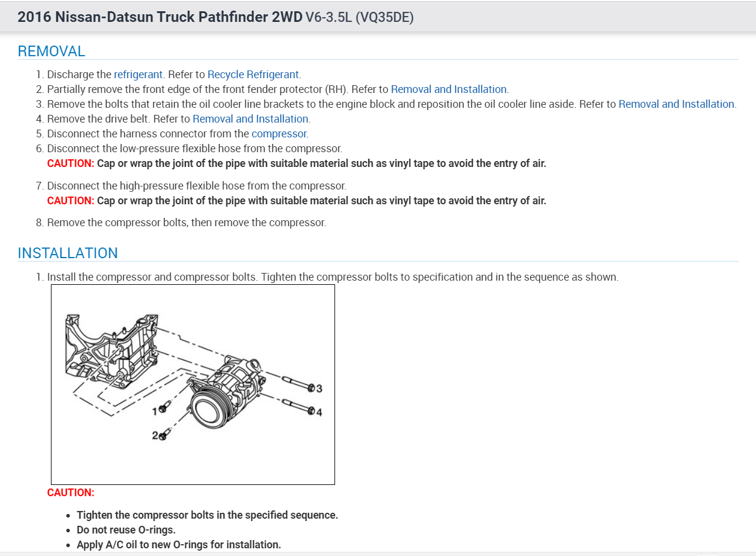Click step 5 Disconnect the harness connector text

178,134
